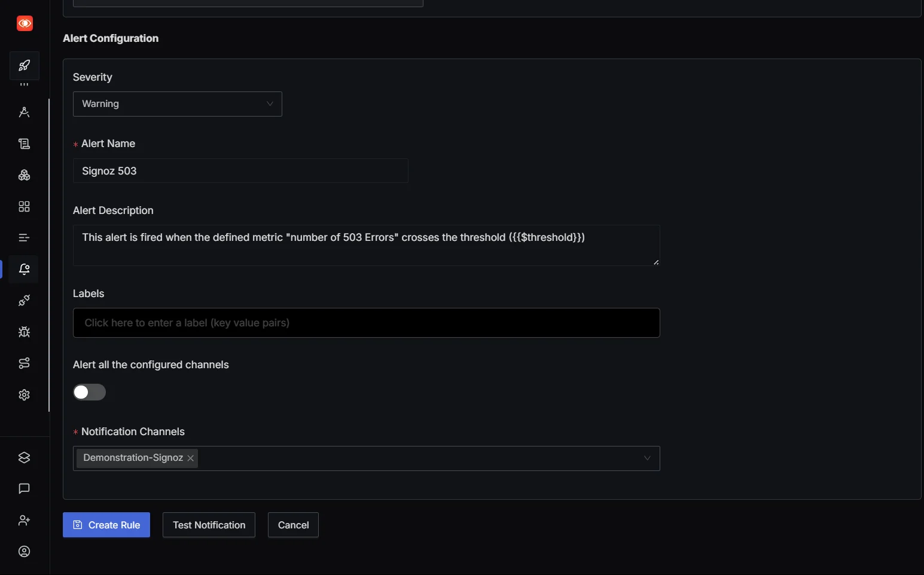Click the three-dots icon below the rocket

pos(25,85)
